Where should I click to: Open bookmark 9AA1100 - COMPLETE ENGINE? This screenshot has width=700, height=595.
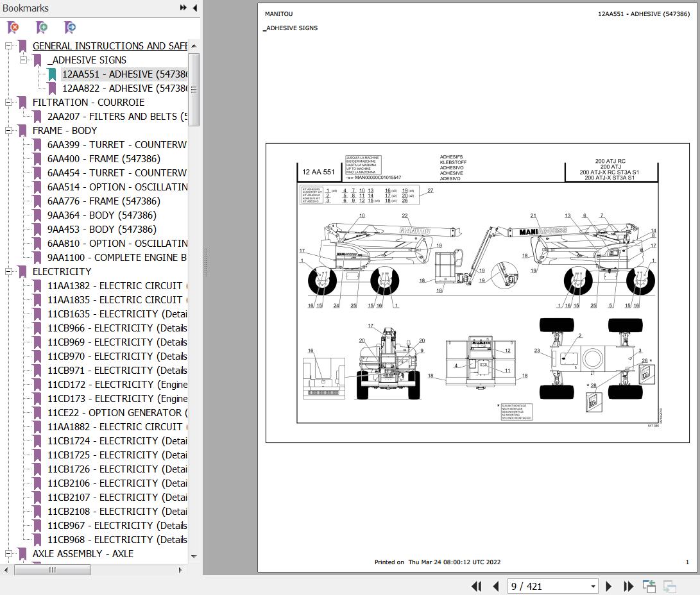pyautogui.click(x=117, y=257)
